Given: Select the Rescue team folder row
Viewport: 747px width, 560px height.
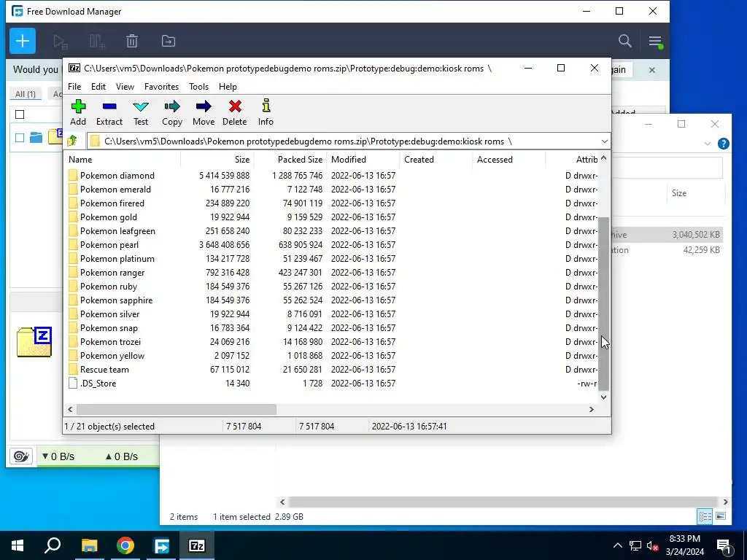Looking at the screenshot, I should 333,369.
